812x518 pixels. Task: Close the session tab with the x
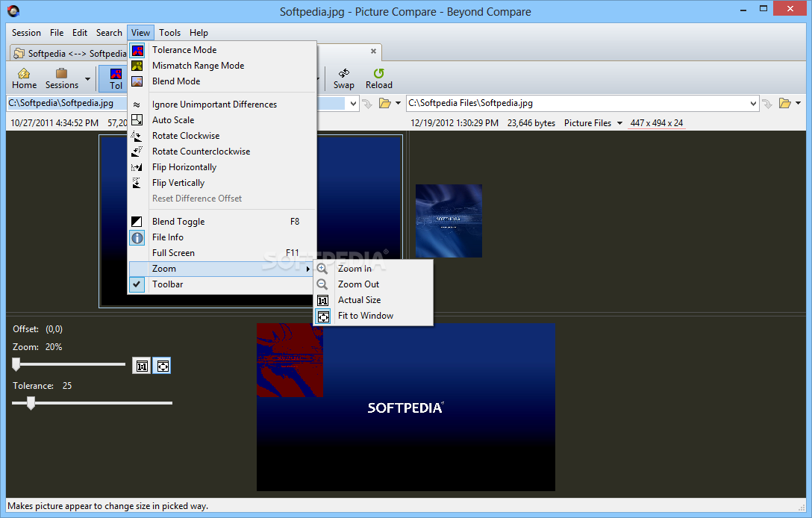coord(373,52)
